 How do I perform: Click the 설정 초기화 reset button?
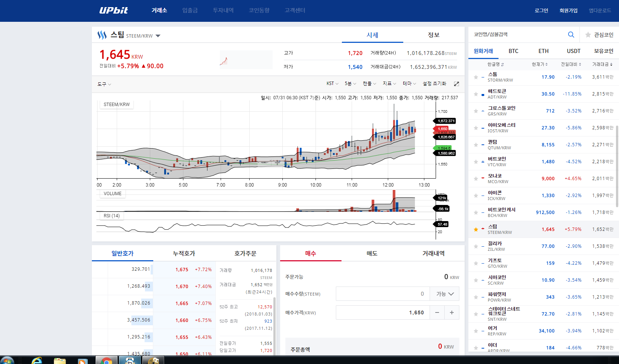tap(435, 83)
